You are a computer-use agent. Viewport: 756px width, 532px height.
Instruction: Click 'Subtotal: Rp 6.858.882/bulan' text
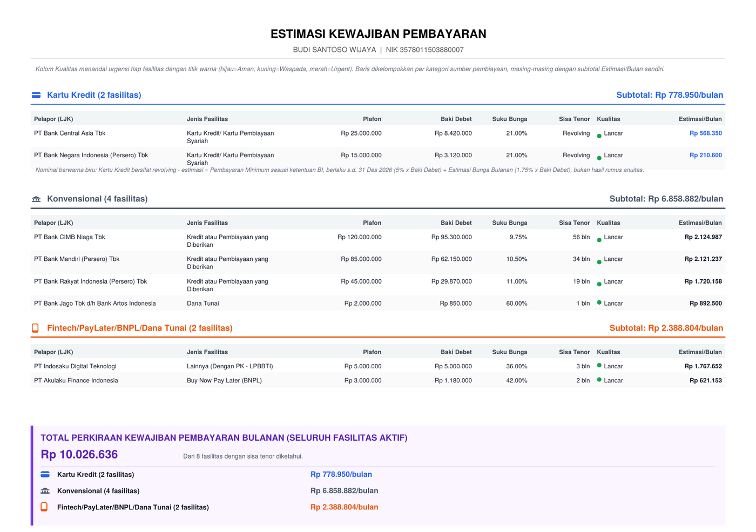[666, 199]
